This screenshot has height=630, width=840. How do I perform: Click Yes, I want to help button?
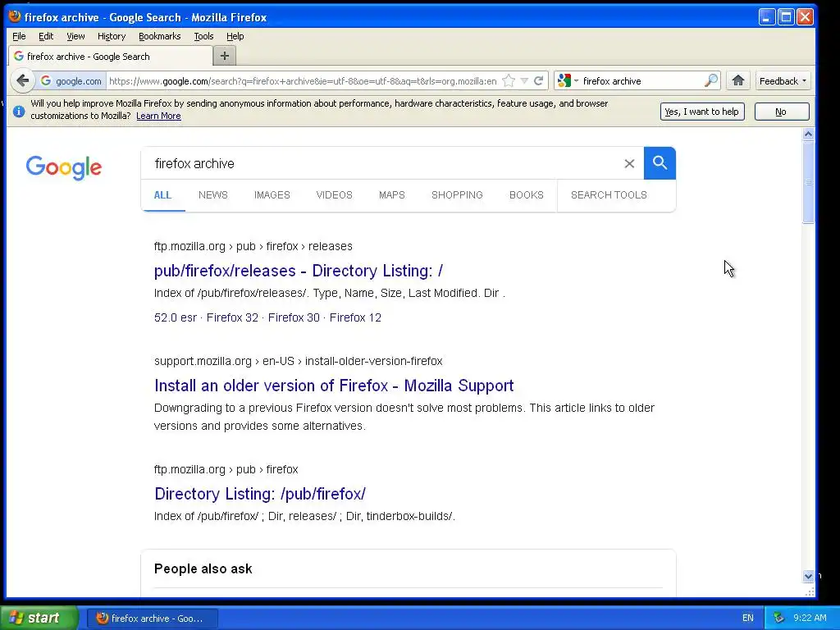click(702, 112)
